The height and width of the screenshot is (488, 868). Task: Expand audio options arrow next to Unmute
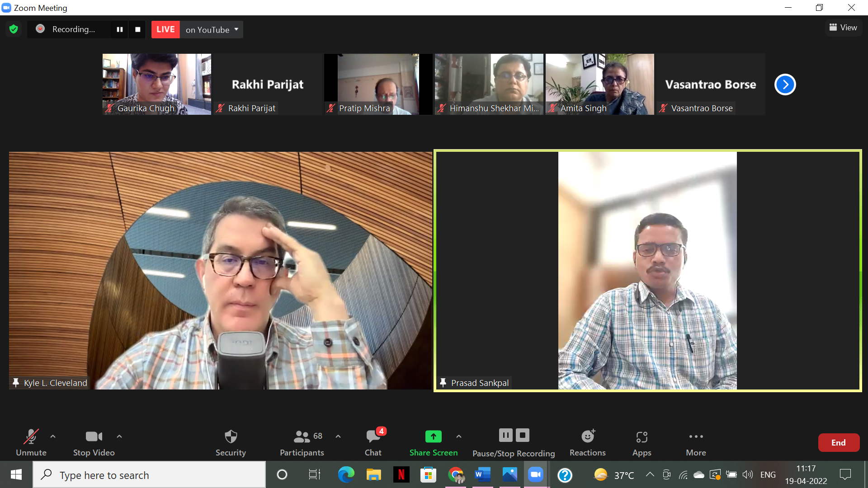[x=53, y=436]
